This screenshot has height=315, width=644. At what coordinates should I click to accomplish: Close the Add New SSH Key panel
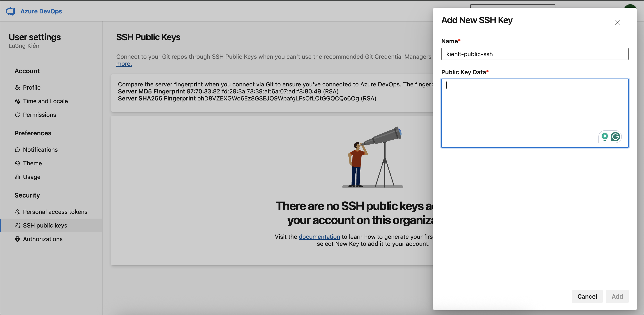(x=617, y=23)
